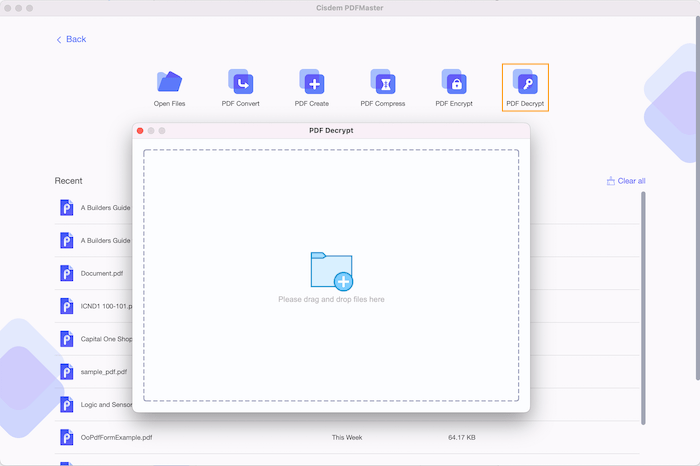Click the 64.17 KB file size

click(x=462, y=437)
